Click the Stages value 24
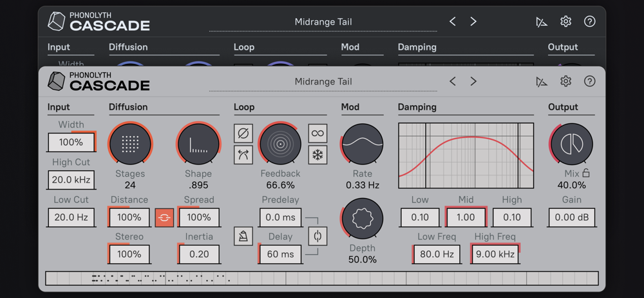Image resolution: width=644 pixels, height=298 pixels. click(130, 185)
